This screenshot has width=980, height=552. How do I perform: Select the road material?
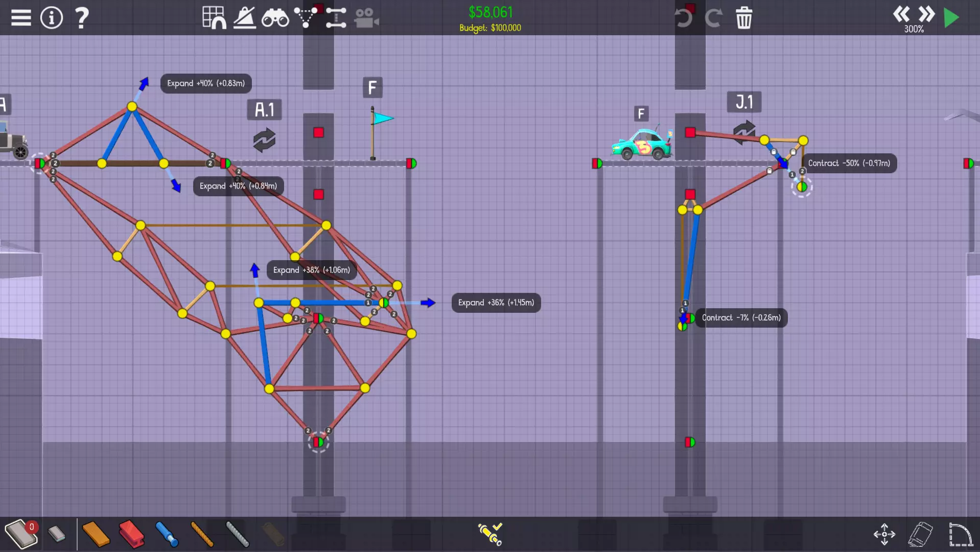(20, 534)
